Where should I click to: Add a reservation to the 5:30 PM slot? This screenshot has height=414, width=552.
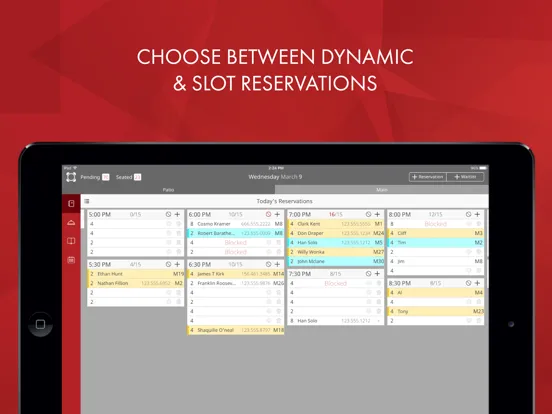(x=177, y=264)
